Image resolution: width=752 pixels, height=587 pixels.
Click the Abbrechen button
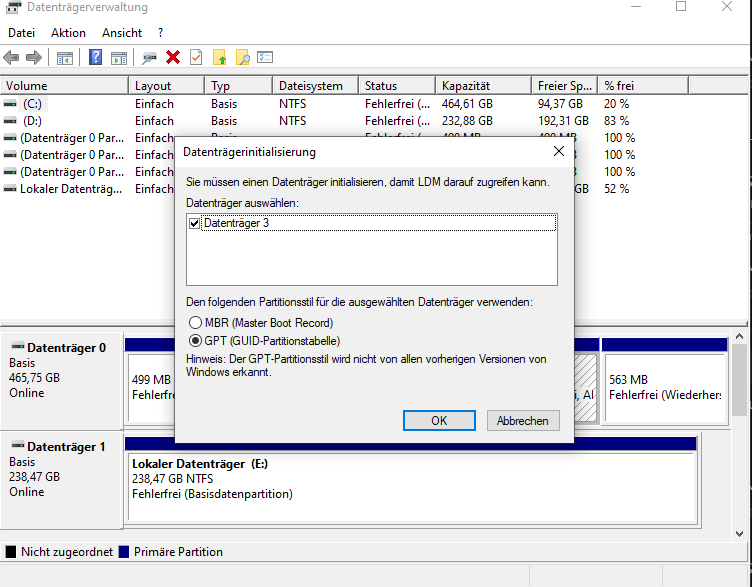tap(523, 421)
